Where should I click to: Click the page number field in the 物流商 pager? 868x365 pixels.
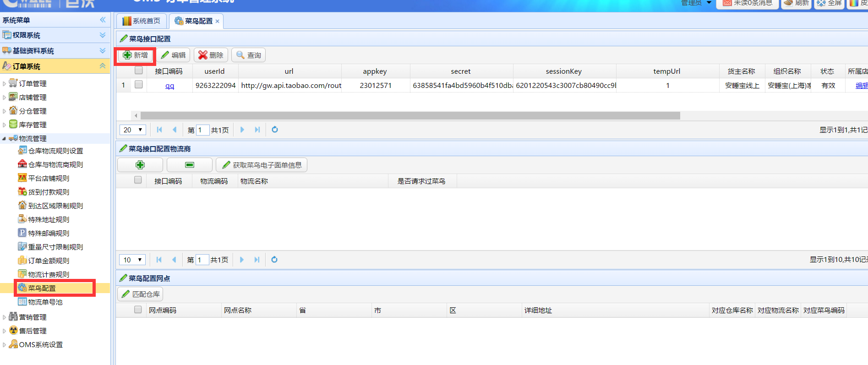pos(202,260)
